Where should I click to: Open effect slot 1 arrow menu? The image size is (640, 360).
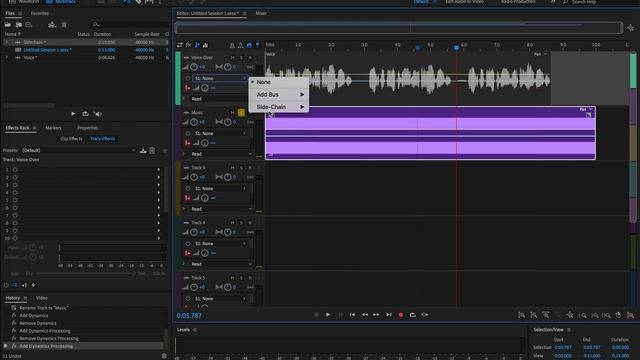pyautogui.click(x=159, y=169)
